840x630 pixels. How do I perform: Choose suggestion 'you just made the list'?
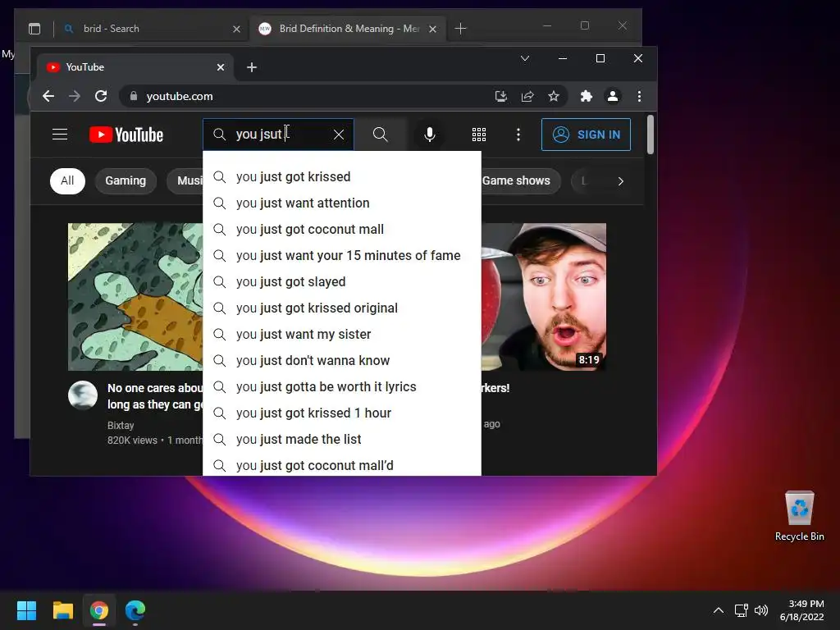click(x=342, y=440)
